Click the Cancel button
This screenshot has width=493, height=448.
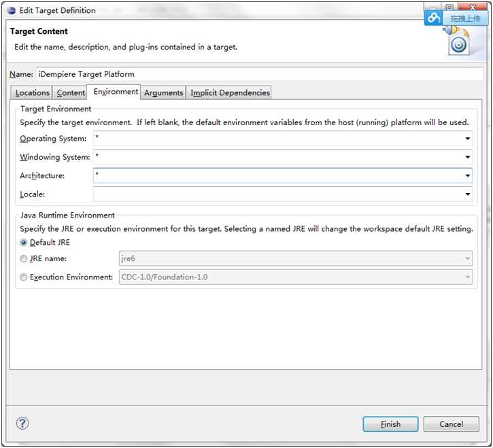(x=452, y=424)
